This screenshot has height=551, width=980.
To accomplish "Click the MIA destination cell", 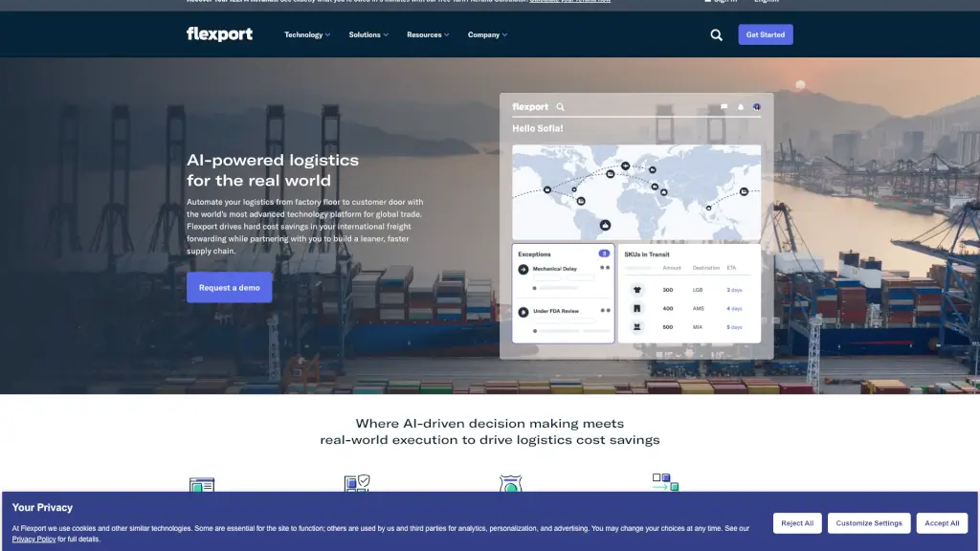I will point(698,327).
